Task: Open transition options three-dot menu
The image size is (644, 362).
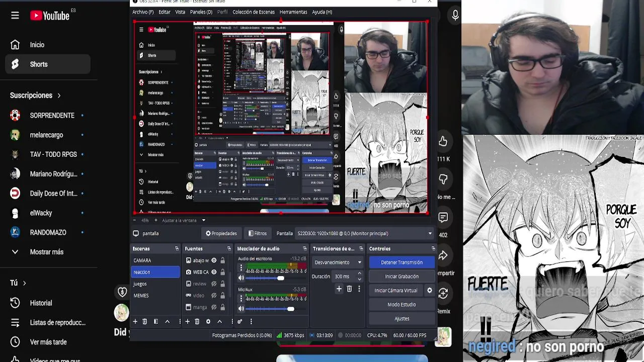Action: tap(359, 289)
